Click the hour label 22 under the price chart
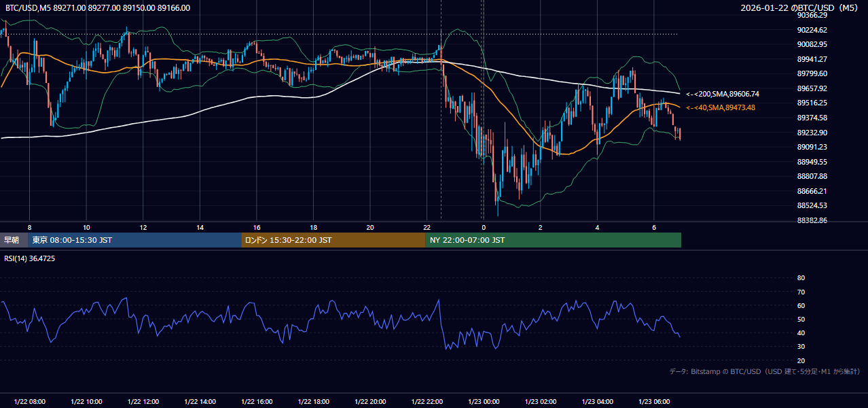868x408 pixels. (x=427, y=227)
